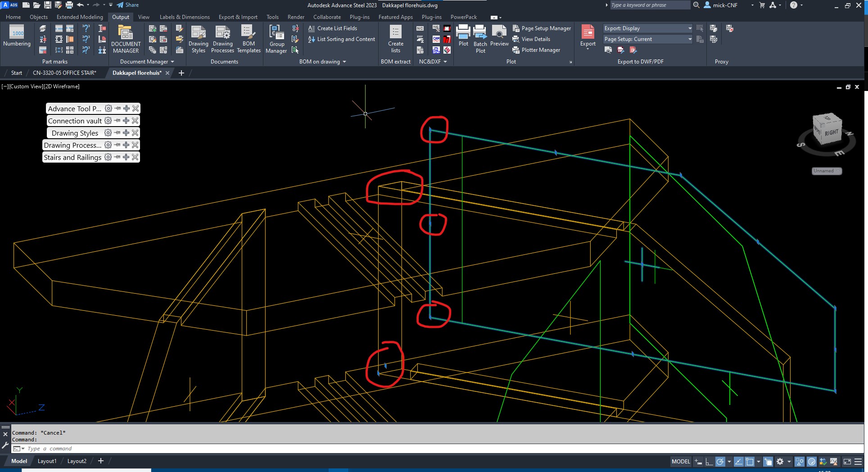This screenshot has width=868, height=472.
Task: Open Drawing Processes in the ribbon
Action: [x=222, y=40]
